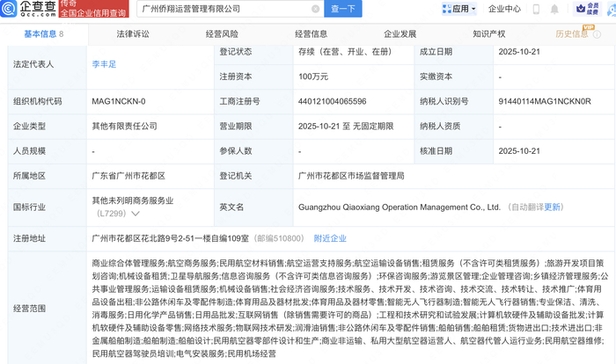The width and height of the screenshot is (616, 364).
Task: Open 企业中心
Action: pyautogui.click(x=504, y=9)
